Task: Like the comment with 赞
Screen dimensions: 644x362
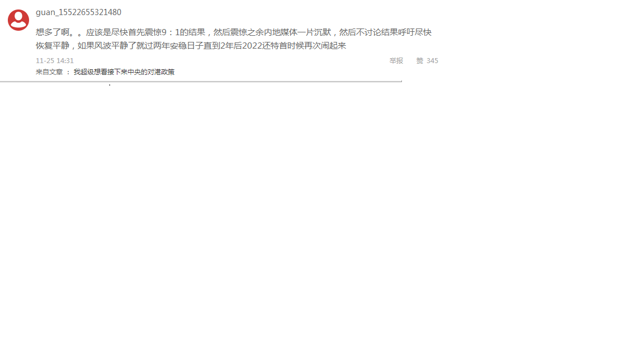Action: pos(420,61)
